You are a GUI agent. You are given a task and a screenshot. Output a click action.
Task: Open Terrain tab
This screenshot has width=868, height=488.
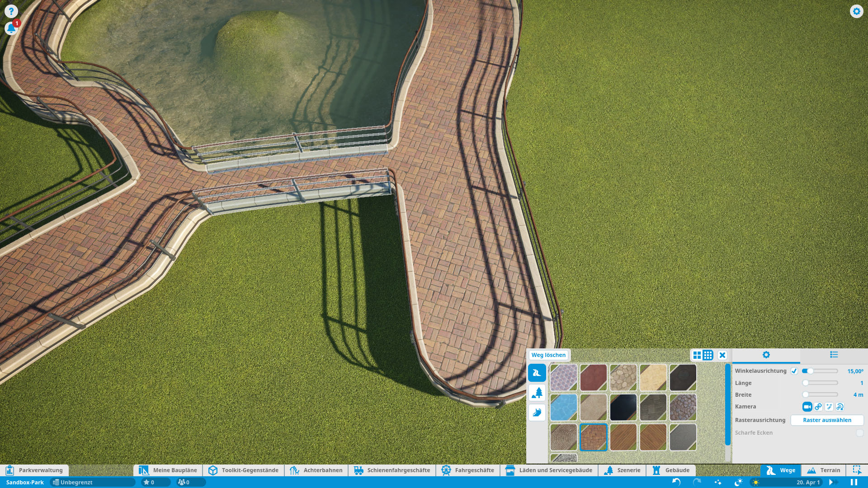(x=824, y=470)
